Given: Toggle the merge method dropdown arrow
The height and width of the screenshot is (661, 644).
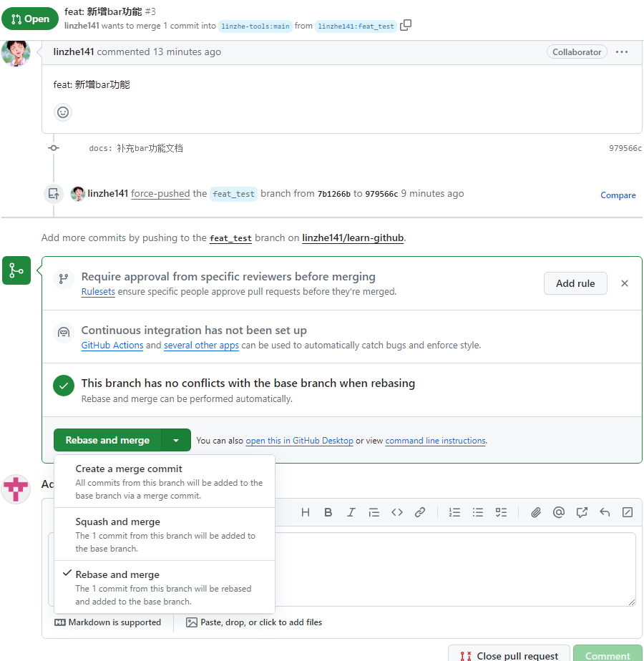Looking at the screenshot, I should point(176,440).
